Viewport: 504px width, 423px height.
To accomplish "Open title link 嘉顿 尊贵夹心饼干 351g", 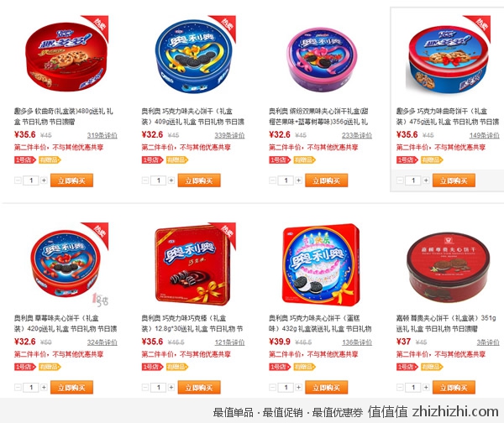I will [446, 323].
